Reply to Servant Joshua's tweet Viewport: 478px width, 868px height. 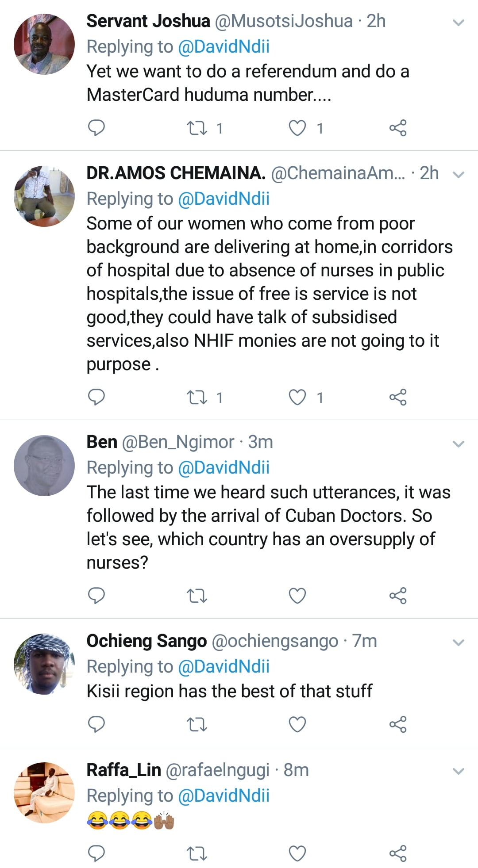[96, 128]
